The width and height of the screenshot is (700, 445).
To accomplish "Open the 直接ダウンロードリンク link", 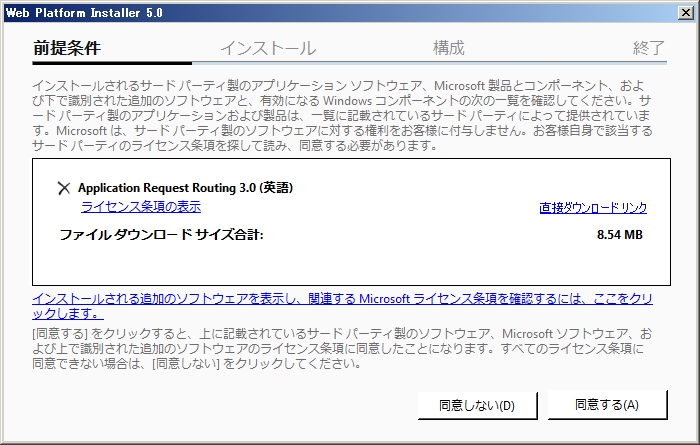I will click(593, 208).
